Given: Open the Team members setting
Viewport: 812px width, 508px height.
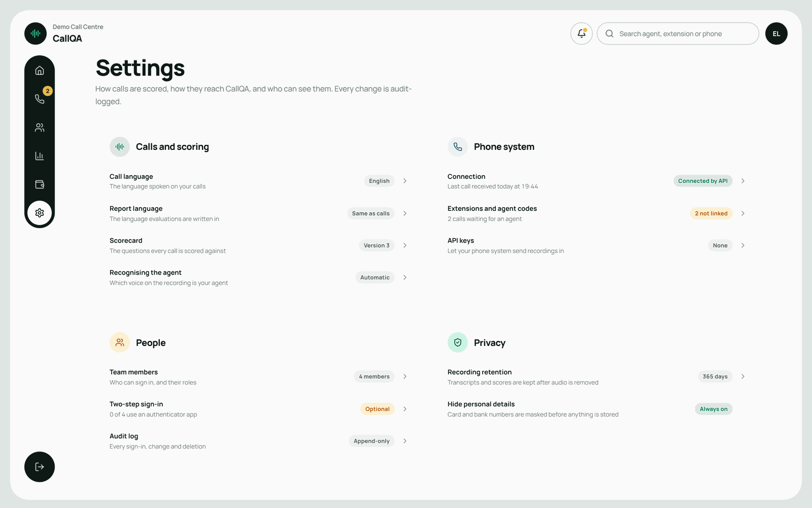Looking at the screenshot, I should [259, 376].
